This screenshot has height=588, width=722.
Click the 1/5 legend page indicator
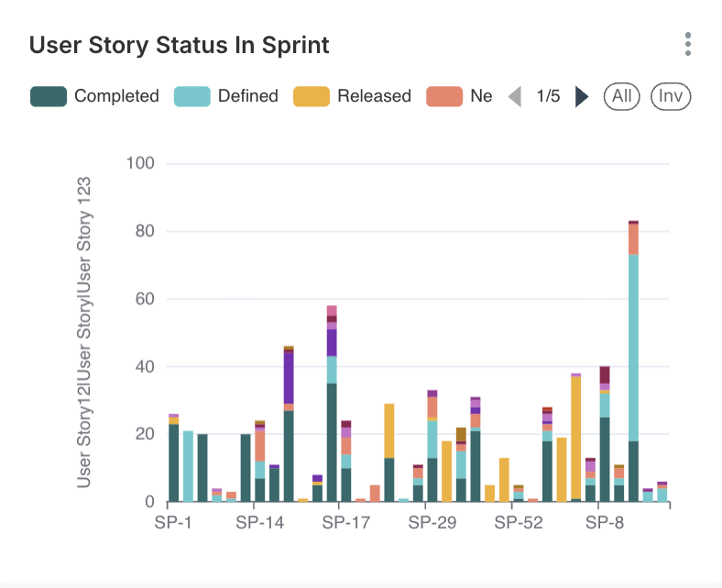point(548,96)
